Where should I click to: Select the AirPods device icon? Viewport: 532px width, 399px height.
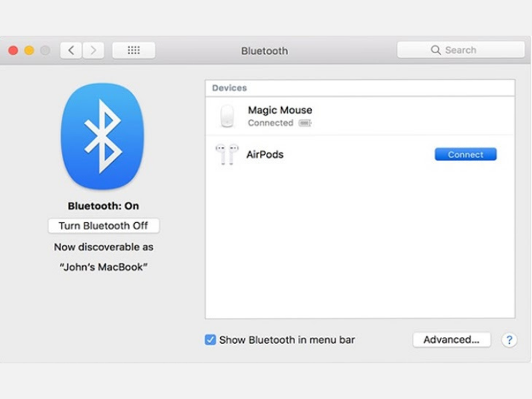coord(227,154)
